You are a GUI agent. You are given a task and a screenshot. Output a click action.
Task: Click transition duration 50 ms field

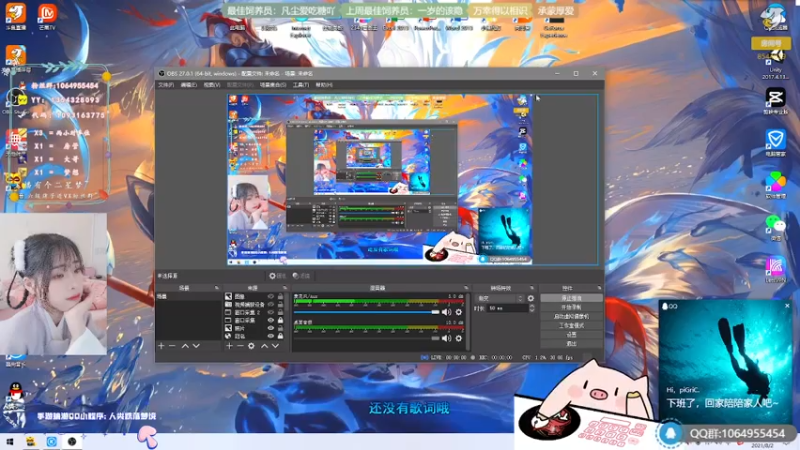point(507,308)
